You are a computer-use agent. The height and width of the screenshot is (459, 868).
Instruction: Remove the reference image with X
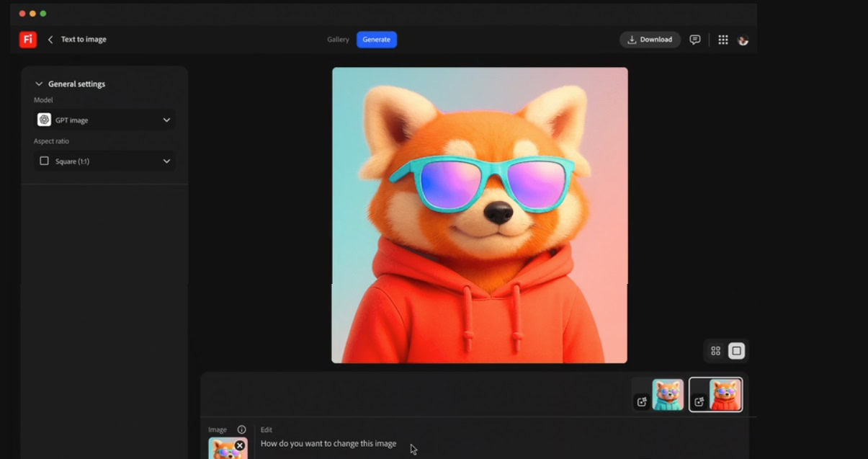point(240,446)
